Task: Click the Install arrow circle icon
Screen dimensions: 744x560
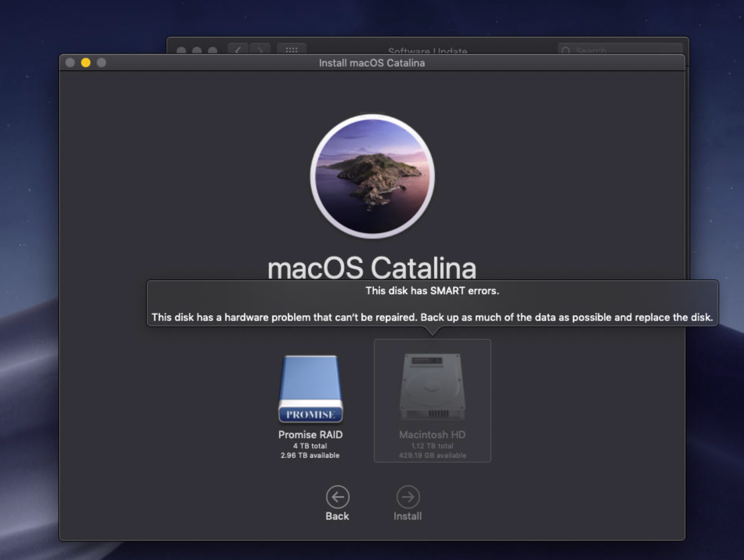Action: point(408,497)
